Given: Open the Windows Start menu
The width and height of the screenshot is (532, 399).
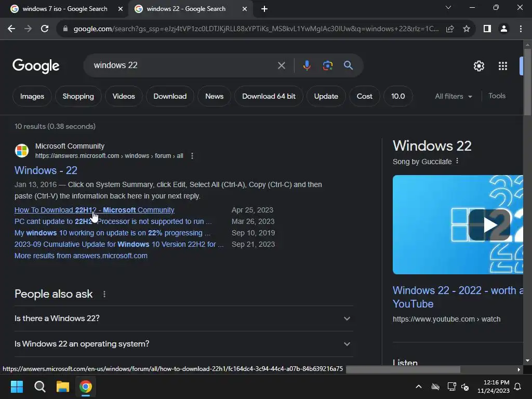Looking at the screenshot, I should coord(17,387).
